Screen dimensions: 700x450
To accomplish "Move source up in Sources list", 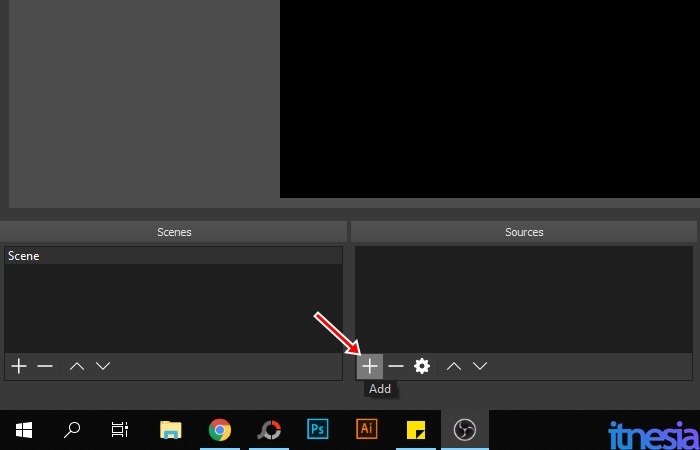I will coord(454,367).
